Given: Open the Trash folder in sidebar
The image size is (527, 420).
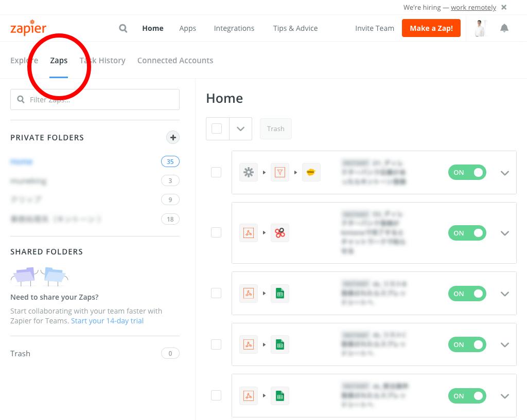Looking at the screenshot, I should point(20,354).
